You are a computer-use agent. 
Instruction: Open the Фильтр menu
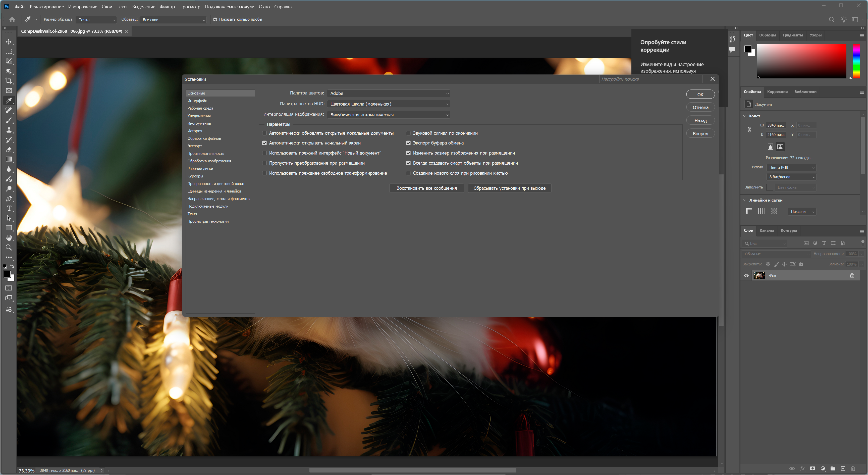pos(167,7)
